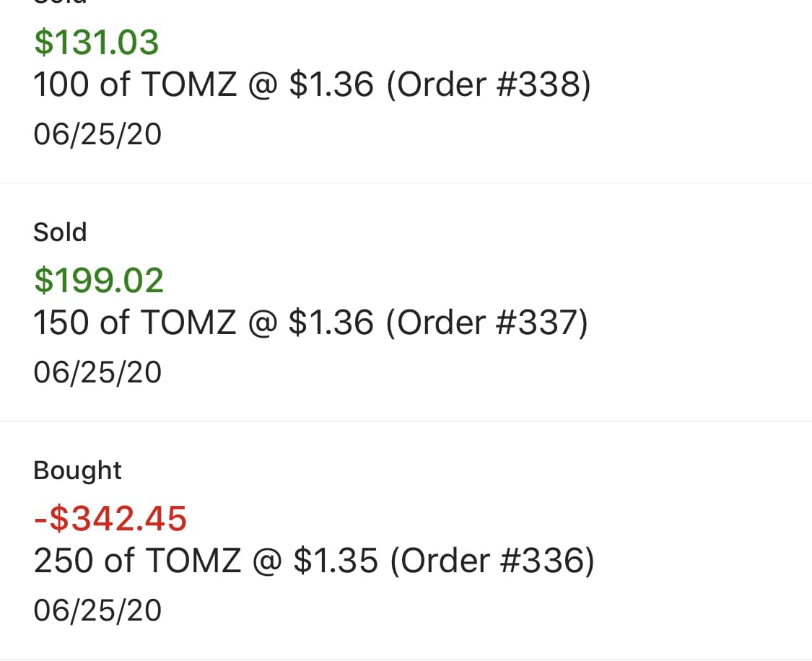Tap the green $199.02 amount

[99, 280]
